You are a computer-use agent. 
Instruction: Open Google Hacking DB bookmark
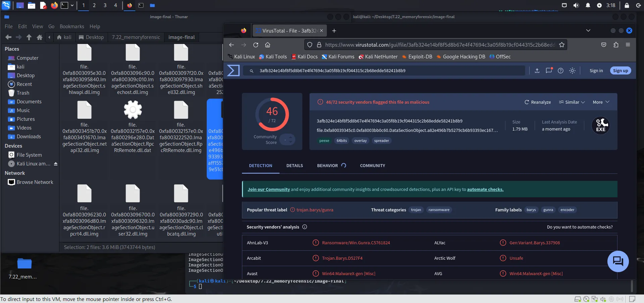tap(461, 57)
